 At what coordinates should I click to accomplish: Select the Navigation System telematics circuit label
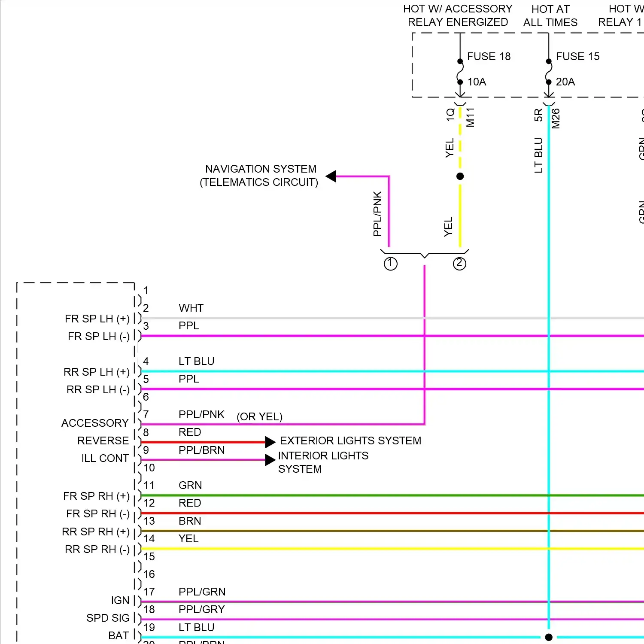tap(259, 176)
